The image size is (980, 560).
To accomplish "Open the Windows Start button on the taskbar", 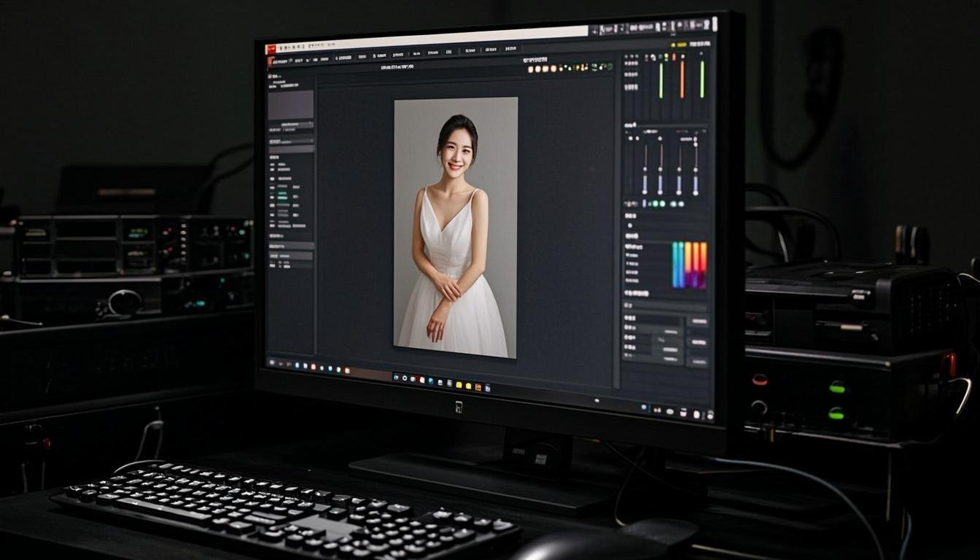I will (272, 362).
